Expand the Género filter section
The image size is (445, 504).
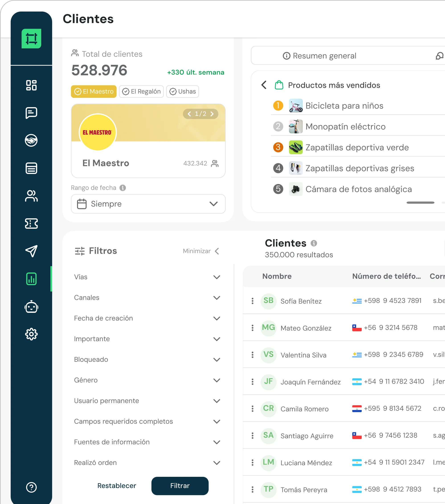(147, 380)
